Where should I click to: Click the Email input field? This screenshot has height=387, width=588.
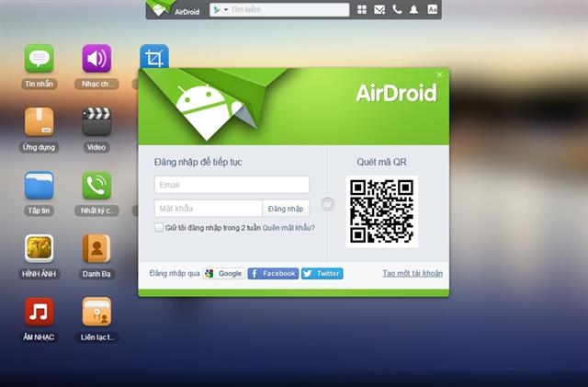point(232,185)
